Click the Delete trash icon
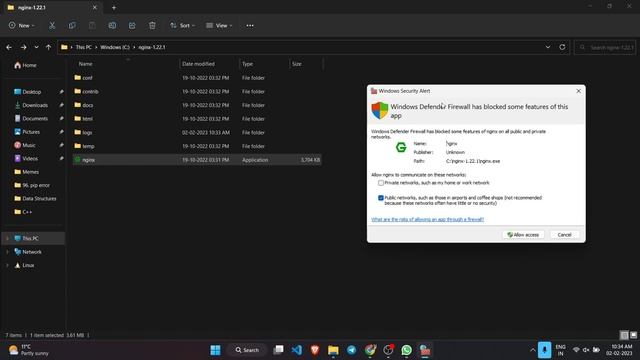The image size is (640, 360). click(x=152, y=25)
